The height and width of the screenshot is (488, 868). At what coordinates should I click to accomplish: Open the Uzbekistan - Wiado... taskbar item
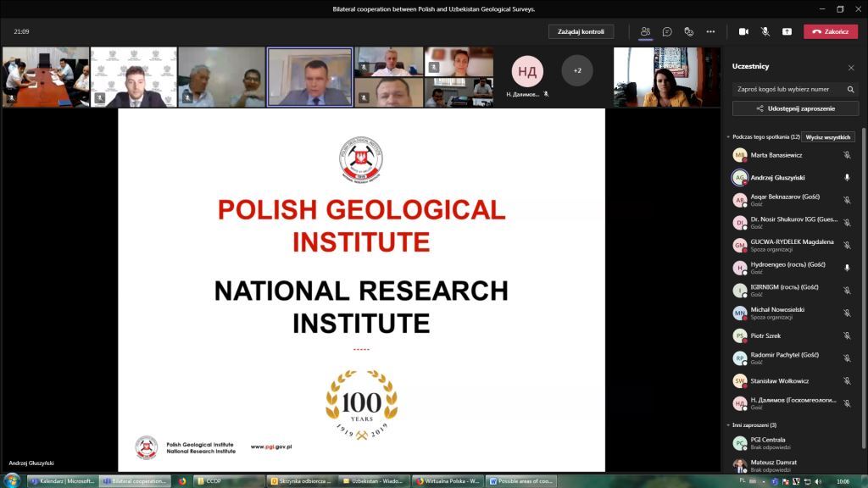coord(374,481)
